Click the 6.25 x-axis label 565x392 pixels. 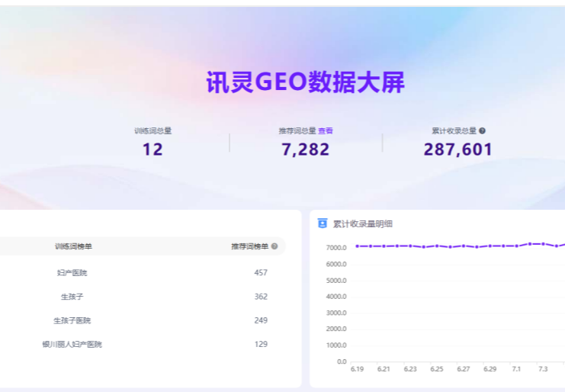[437, 369]
